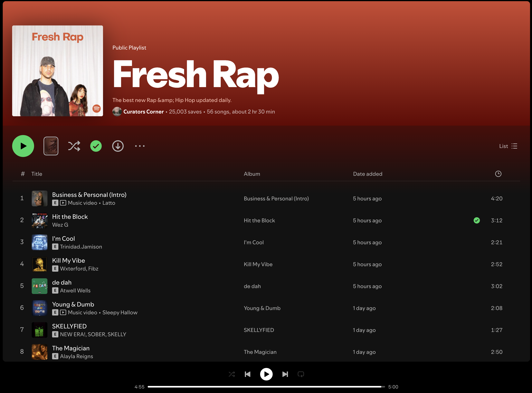Open artist Atwell Wells
Screen dimensions: 532x393
75,290
